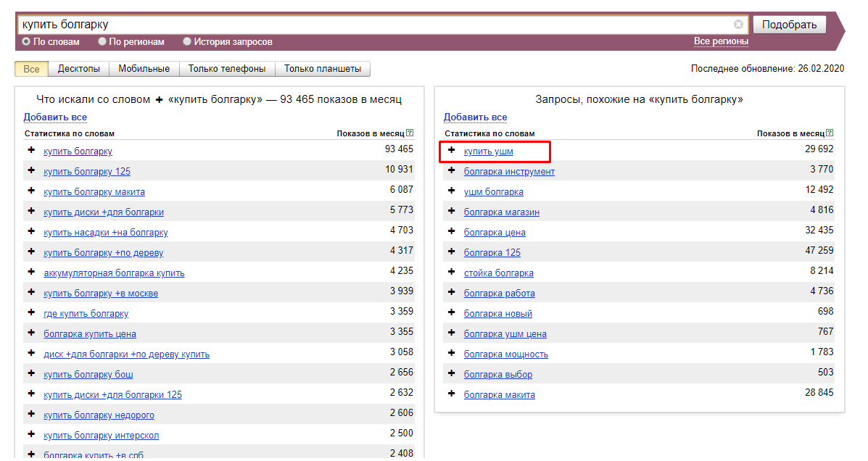The height and width of the screenshot is (461, 868).
Task: Add болгарка магазин using plus icon
Action: (x=452, y=211)
